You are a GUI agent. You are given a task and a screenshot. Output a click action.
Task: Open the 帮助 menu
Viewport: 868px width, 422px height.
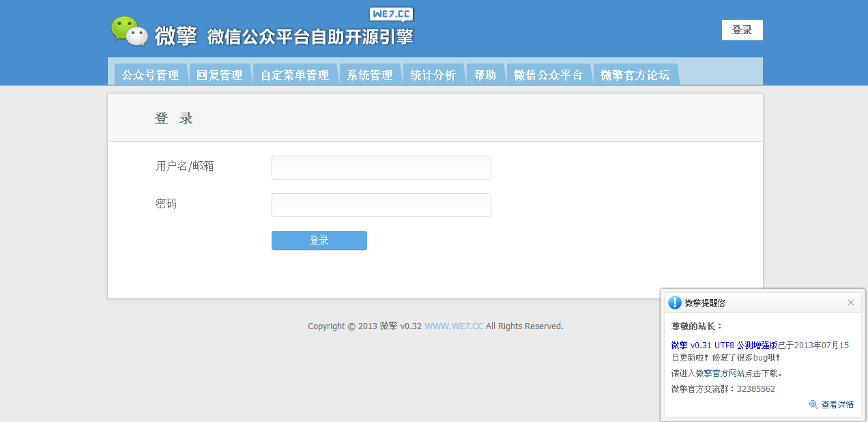[485, 74]
